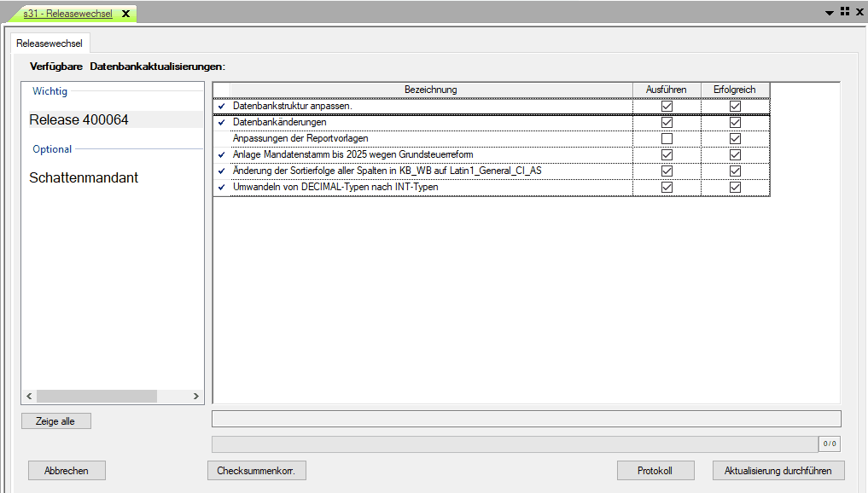Select Release 400064 in the list
This screenshot has height=493, width=868.
[79, 120]
